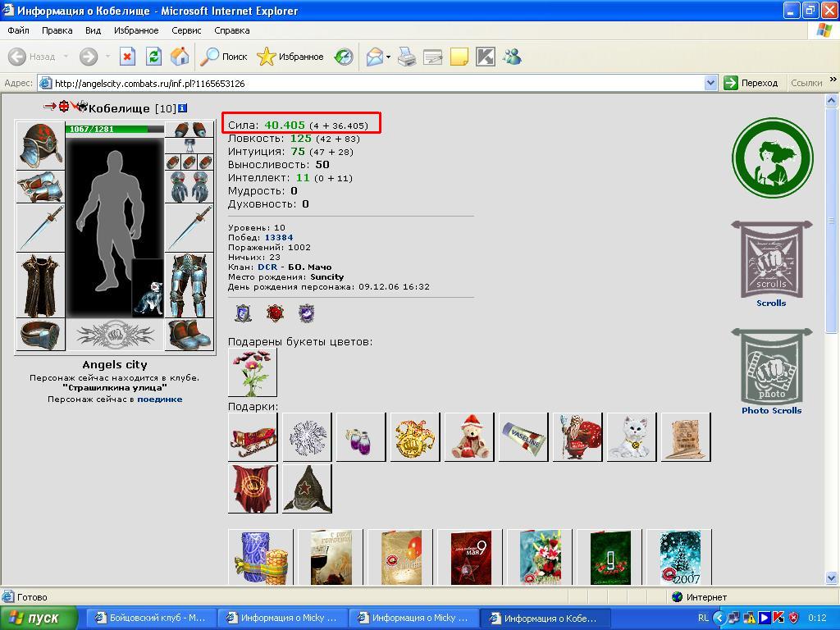Open the поединке battle link
The image size is (840, 630).
pyautogui.click(x=160, y=399)
